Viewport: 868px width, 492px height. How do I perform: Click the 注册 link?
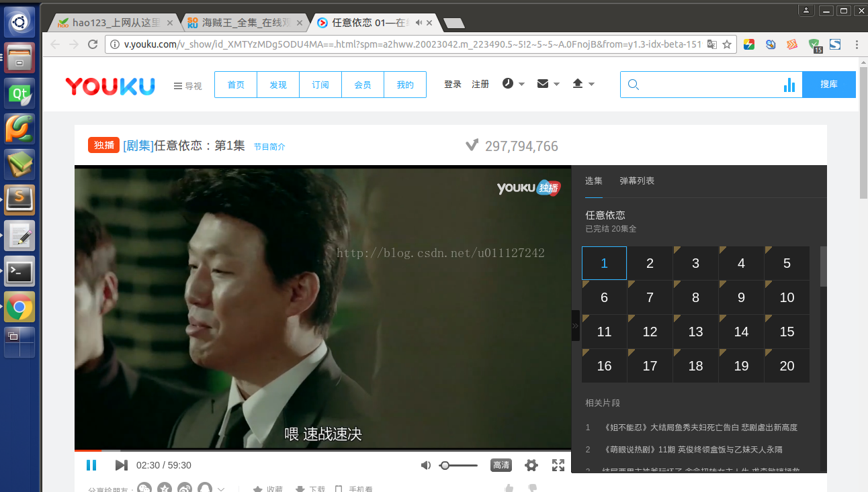pyautogui.click(x=480, y=84)
